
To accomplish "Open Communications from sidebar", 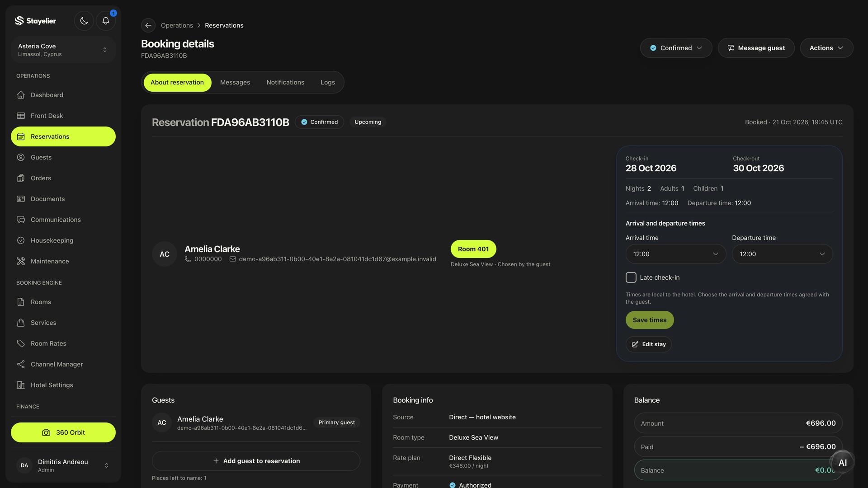I will (63, 220).
